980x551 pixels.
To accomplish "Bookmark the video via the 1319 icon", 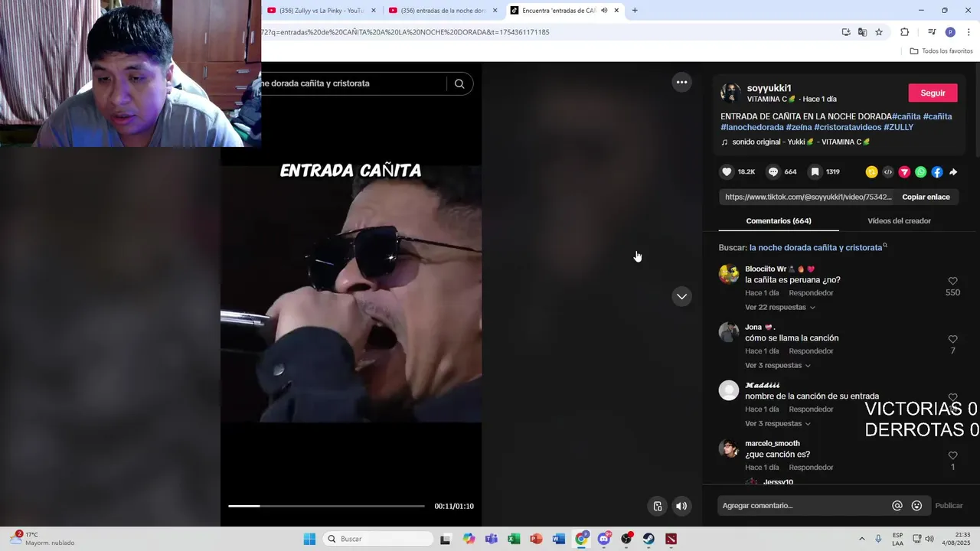I will (815, 172).
